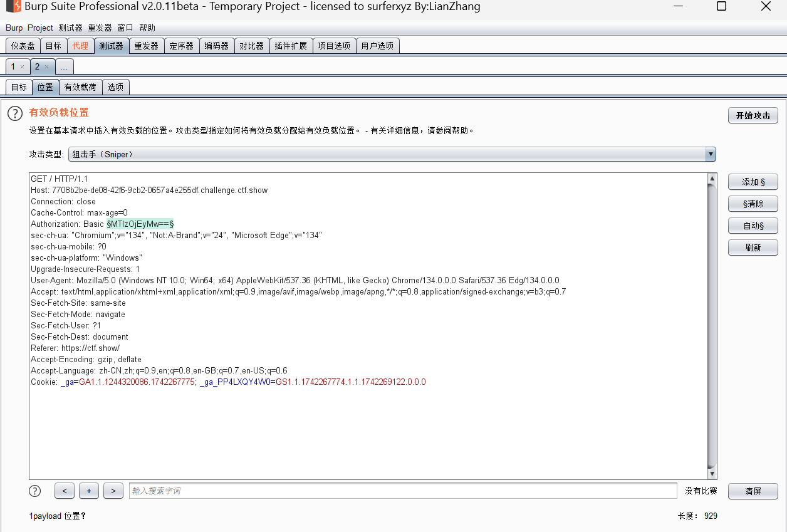Switch to the 选项 sub-tab

click(x=115, y=87)
